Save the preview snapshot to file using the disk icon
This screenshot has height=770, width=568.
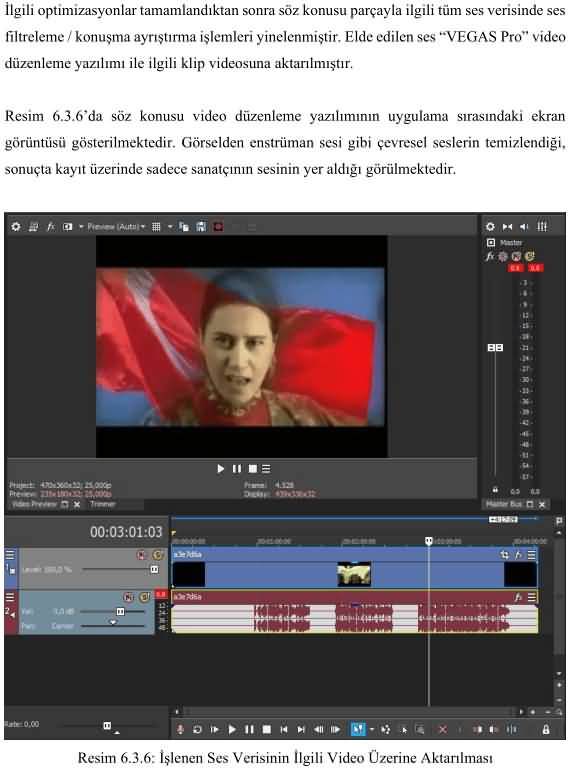pos(201,226)
